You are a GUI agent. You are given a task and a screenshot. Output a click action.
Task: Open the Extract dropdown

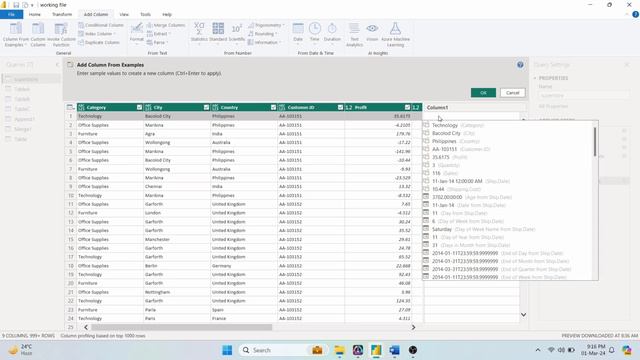169,34
